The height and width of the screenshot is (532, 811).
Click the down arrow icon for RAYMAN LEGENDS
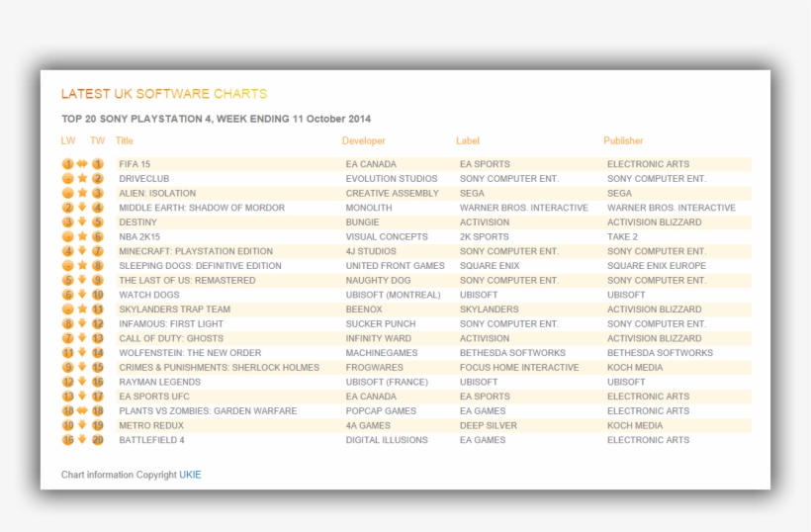point(82,382)
